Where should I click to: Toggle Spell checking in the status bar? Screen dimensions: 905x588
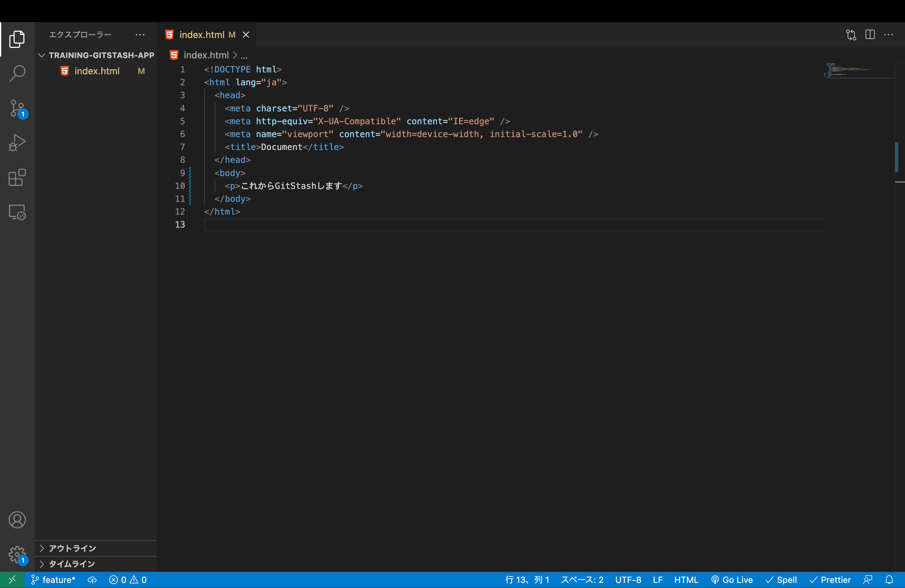click(x=781, y=580)
